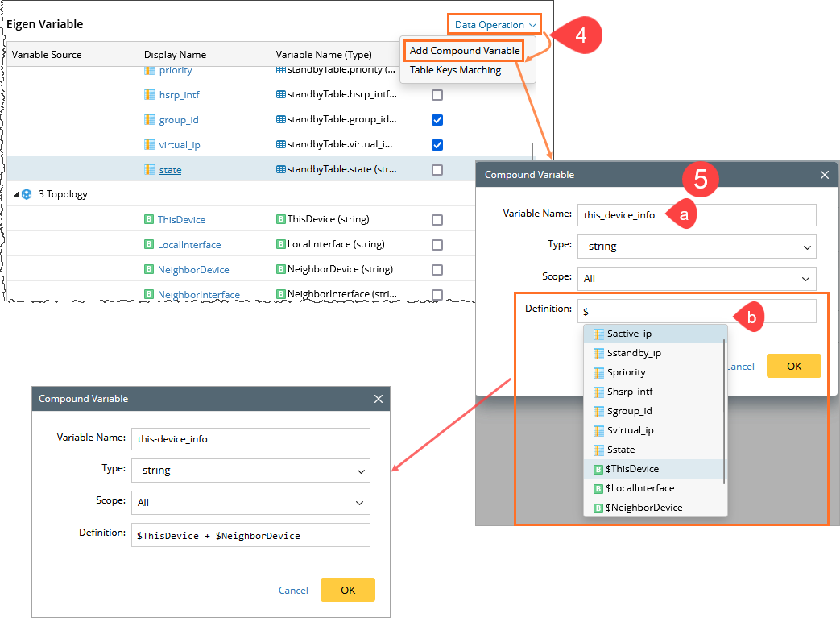
Task: Select $virtual_ip from suggestion list
Action: pos(654,430)
